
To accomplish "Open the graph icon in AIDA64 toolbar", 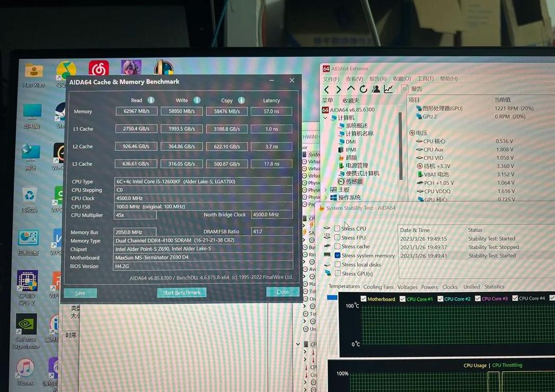I will coord(388,88).
